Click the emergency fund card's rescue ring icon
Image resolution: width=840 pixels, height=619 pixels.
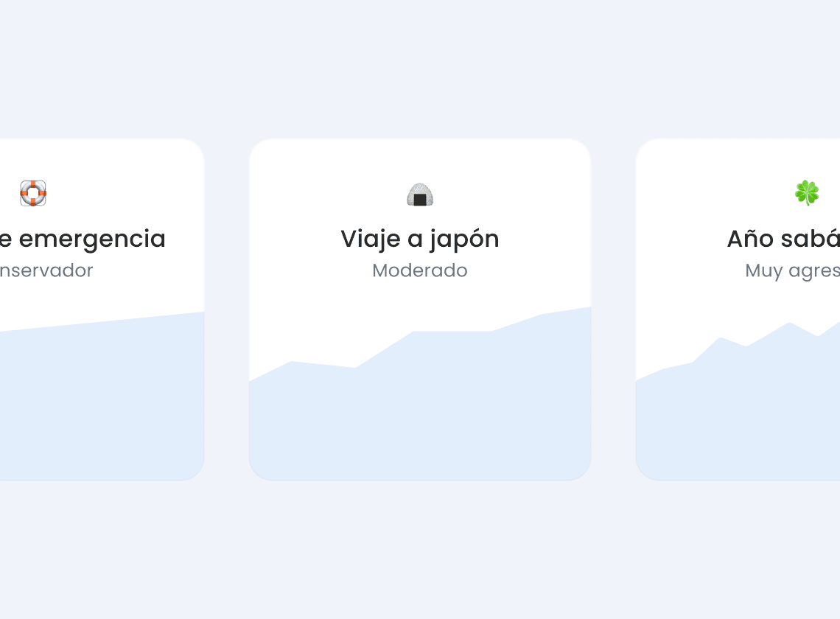[x=33, y=193]
